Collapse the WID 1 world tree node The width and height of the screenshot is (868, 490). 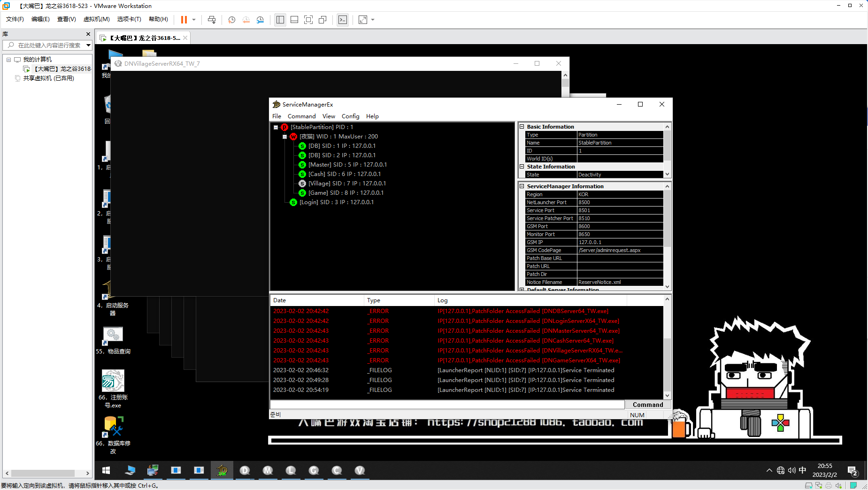click(284, 137)
